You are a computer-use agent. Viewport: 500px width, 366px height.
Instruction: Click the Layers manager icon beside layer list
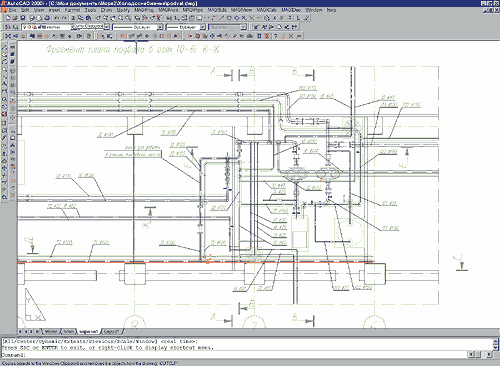click(8, 27)
